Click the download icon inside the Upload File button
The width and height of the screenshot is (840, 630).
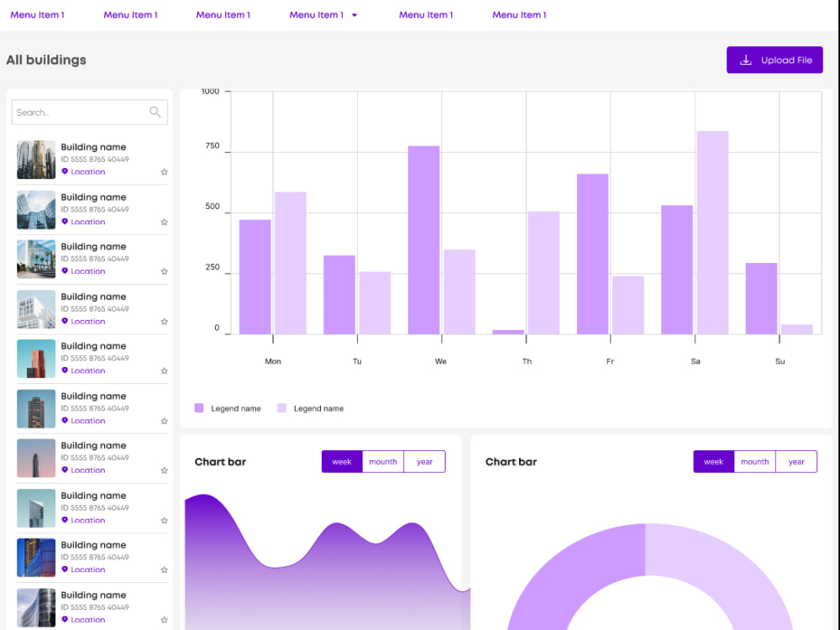(746, 60)
